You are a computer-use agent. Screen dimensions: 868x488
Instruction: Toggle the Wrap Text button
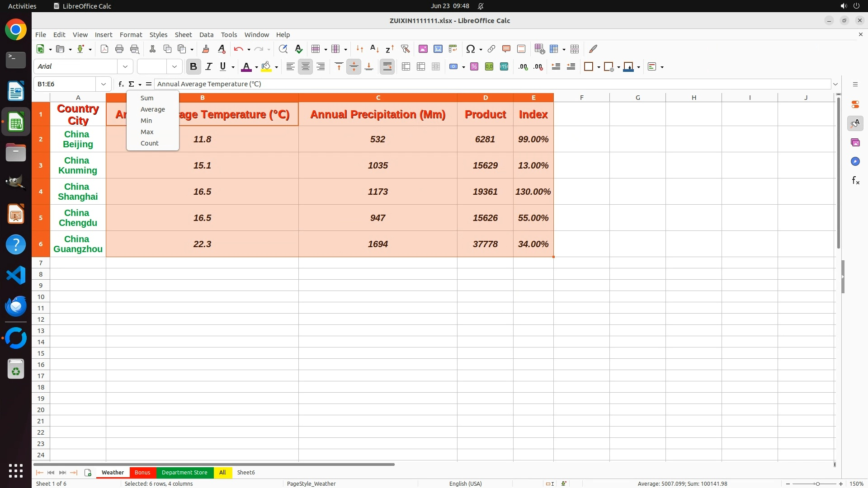click(x=387, y=67)
